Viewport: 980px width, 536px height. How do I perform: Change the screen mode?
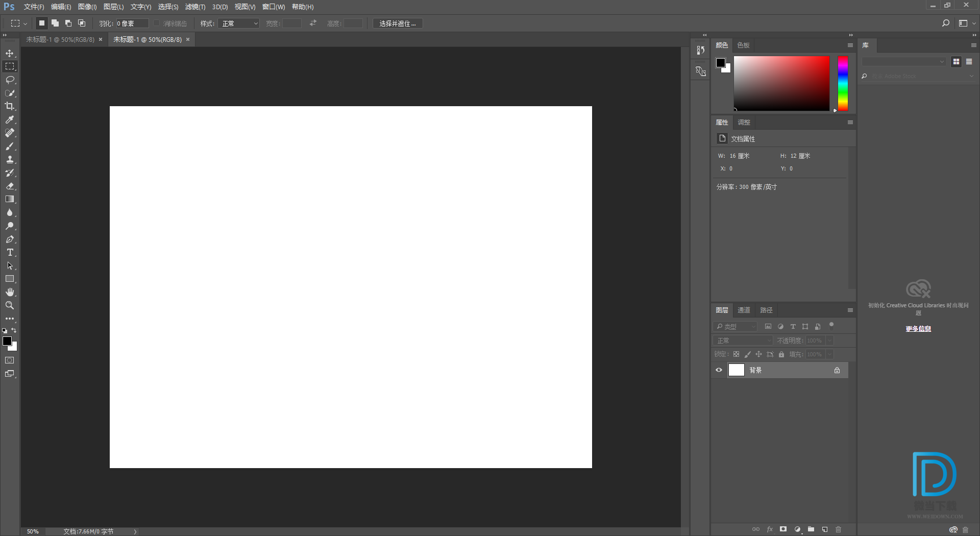pyautogui.click(x=10, y=374)
